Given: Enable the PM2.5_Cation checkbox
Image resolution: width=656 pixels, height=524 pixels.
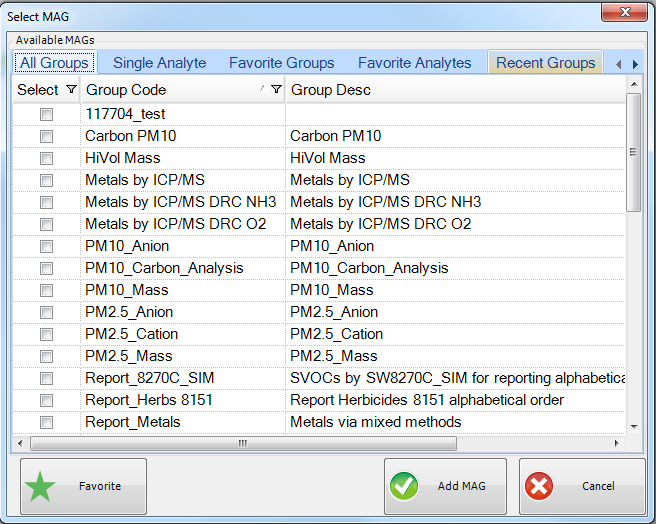Looking at the screenshot, I should click(46, 334).
